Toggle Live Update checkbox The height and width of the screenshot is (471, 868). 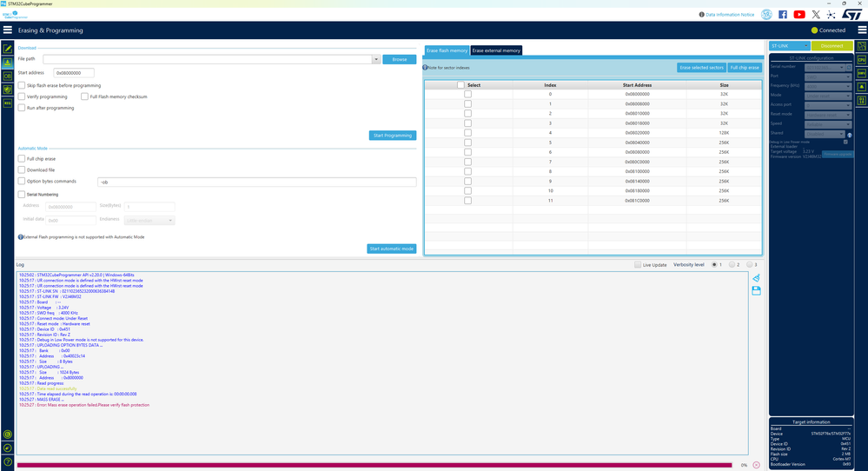click(638, 264)
